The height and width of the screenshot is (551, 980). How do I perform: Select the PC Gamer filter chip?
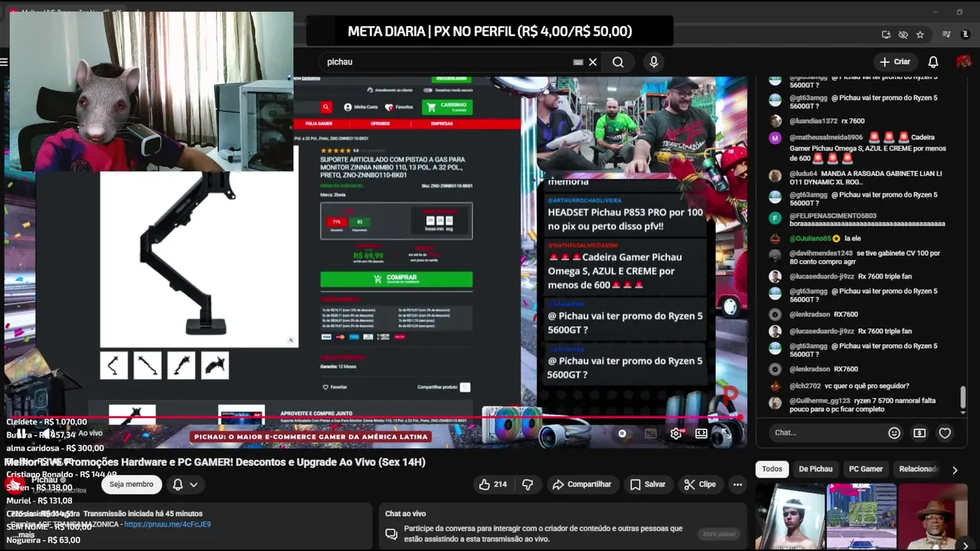(866, 469)
